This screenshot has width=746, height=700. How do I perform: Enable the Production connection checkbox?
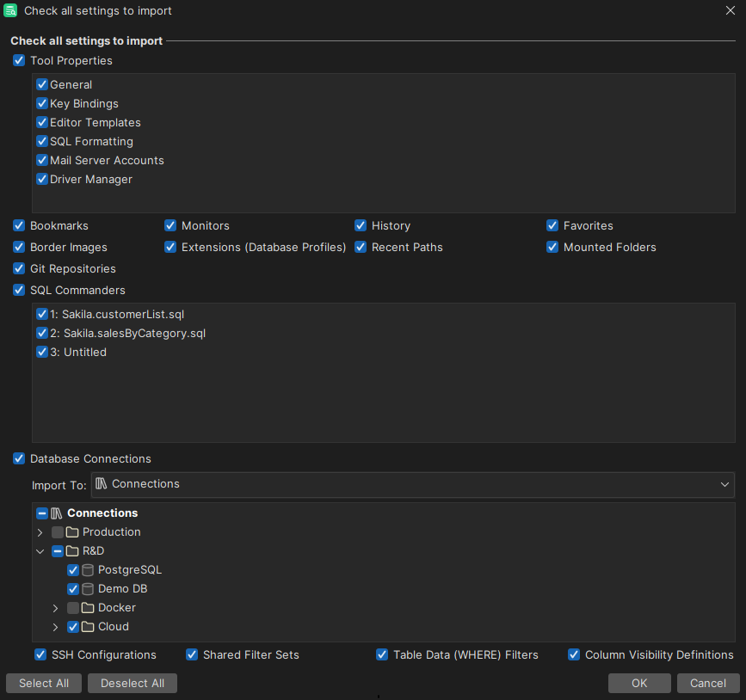[57, 531]
